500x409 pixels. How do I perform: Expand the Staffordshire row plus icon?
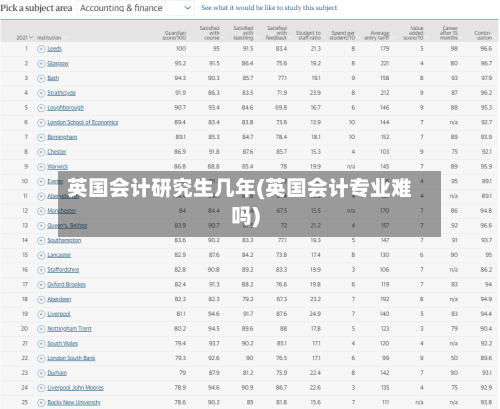[x=41, y=270]
